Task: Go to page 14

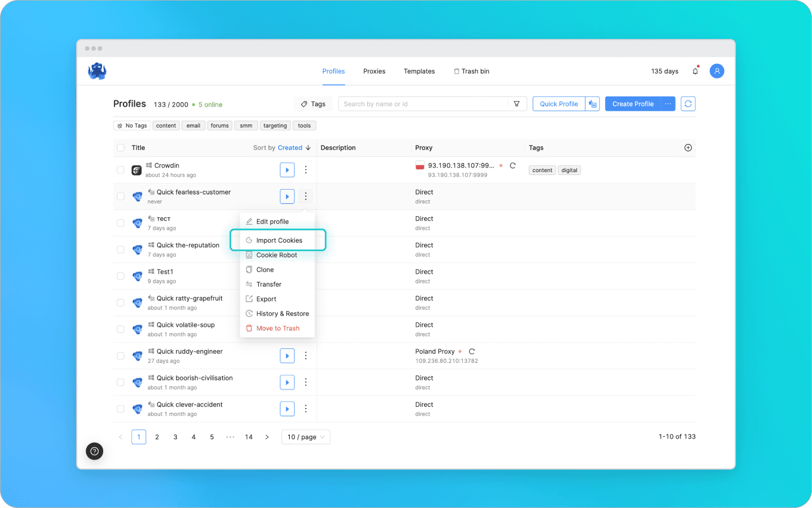Action: (249, 437)
